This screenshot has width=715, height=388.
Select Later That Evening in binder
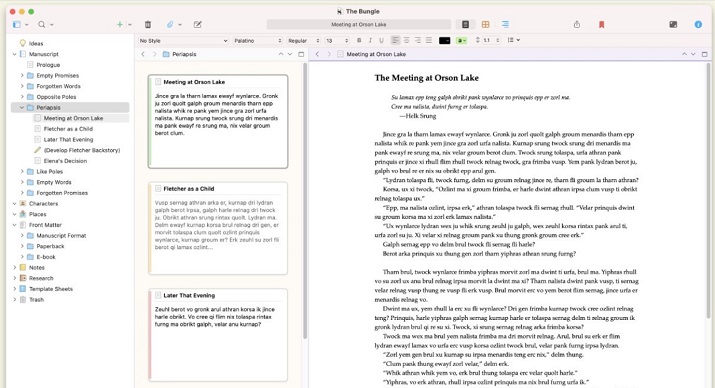coord(68,140)
